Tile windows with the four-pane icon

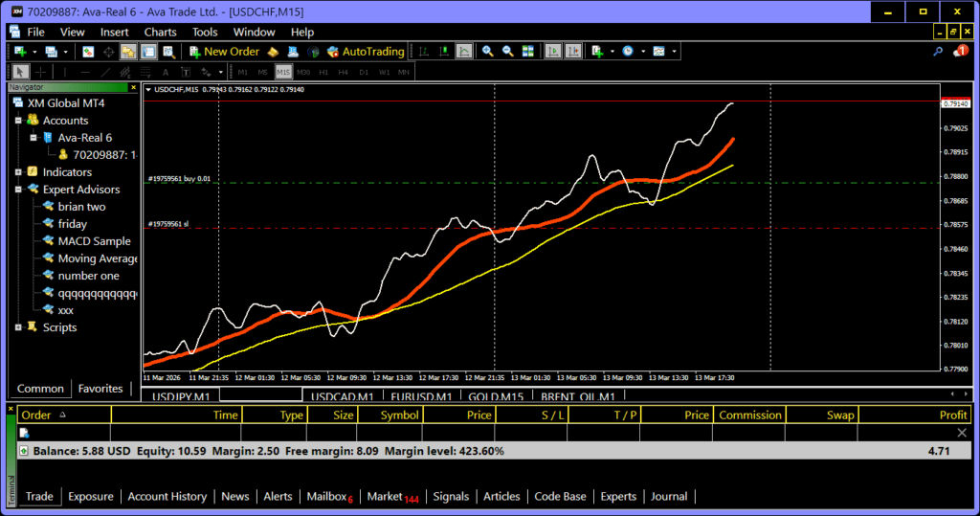(x=528, y=52)
